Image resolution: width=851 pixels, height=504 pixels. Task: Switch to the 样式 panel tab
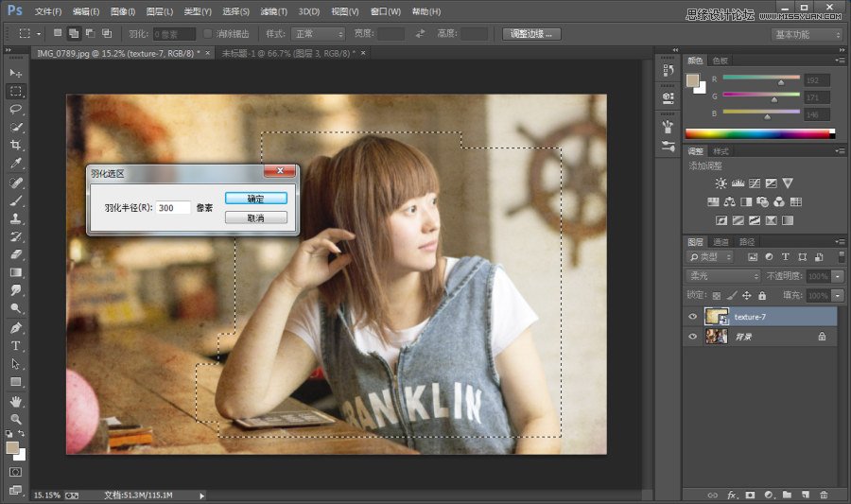click(x=721, y=151)
